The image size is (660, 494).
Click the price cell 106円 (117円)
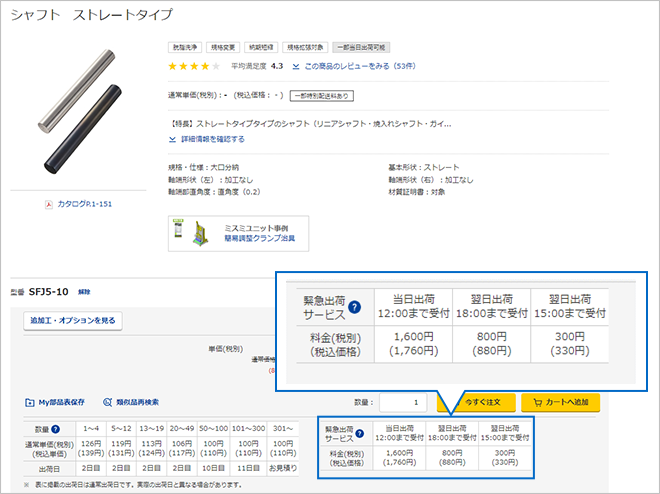(182, 449)
